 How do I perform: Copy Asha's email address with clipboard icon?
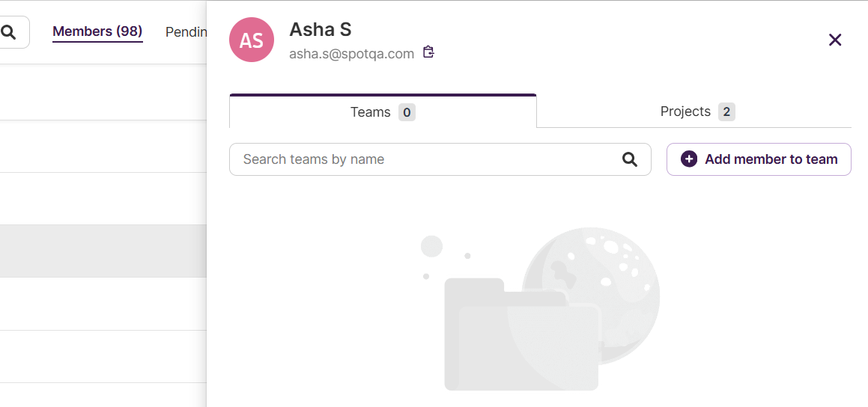(428, 52)
